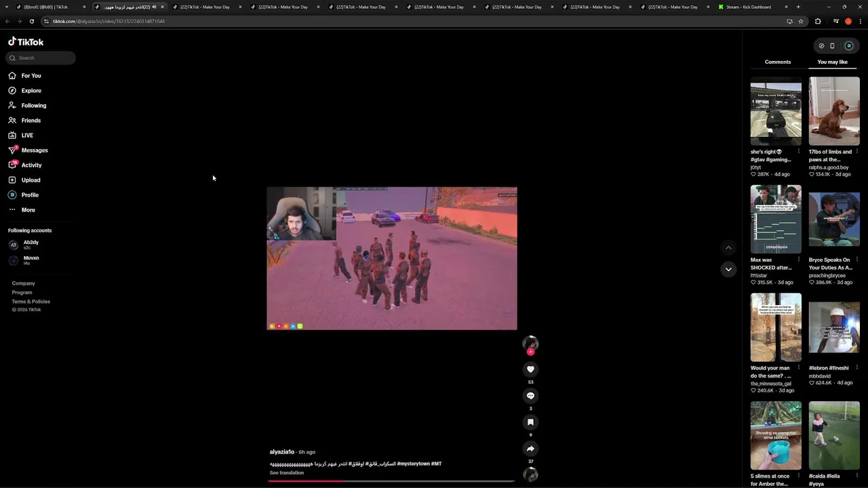Open the 'Would your man' video thumbnail
The width and height of the screenshot is (868, 488).
[x=776, y=327]
